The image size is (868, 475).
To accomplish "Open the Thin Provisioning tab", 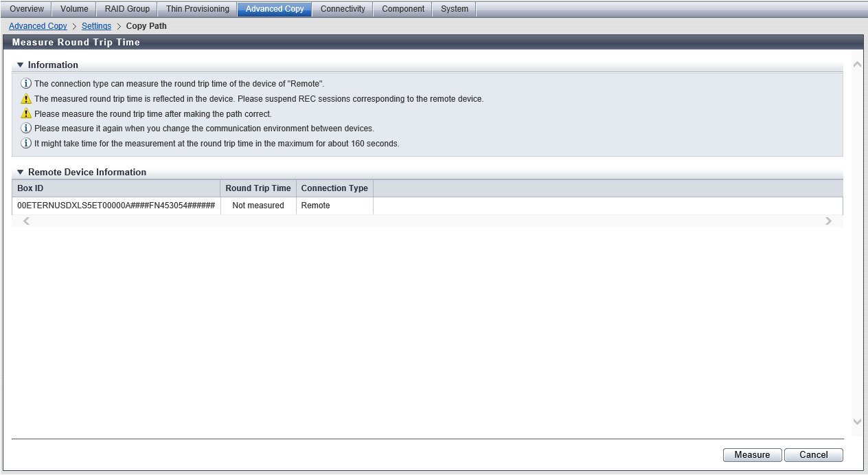I will click(198, 9).
